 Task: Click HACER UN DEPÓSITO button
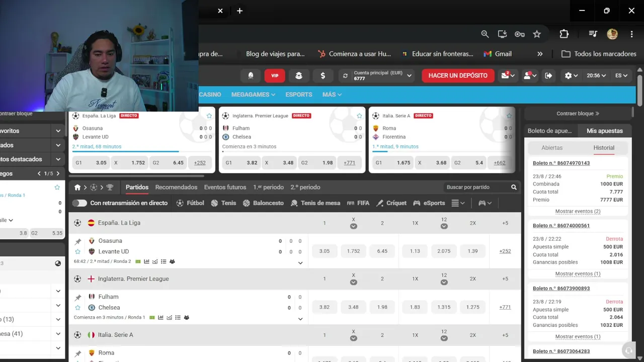pyautogui.click(x=458, y=75)
